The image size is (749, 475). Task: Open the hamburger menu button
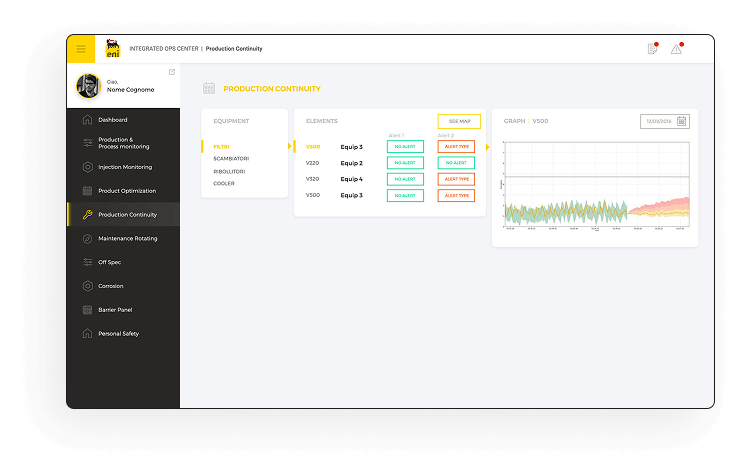pos(81,49)
